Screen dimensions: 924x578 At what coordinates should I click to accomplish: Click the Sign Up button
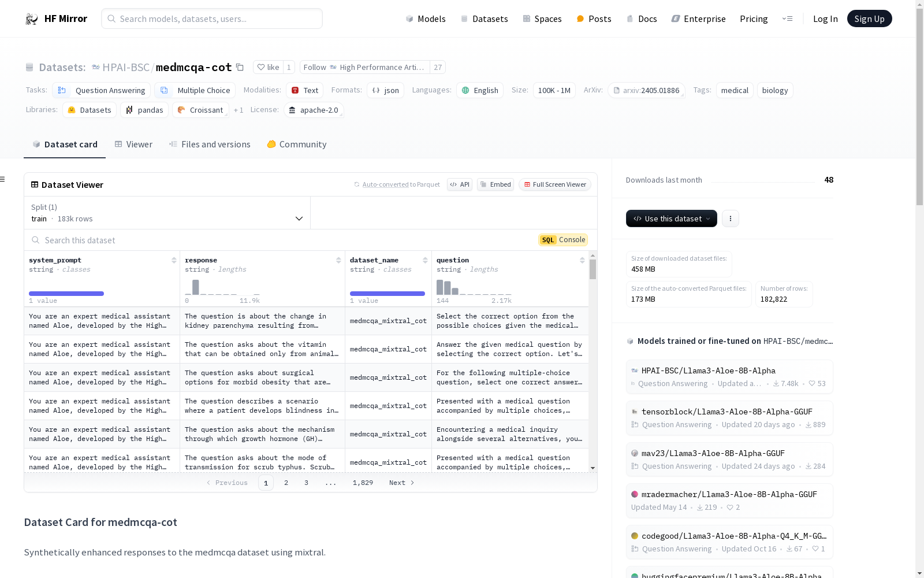tap(869, 18)
